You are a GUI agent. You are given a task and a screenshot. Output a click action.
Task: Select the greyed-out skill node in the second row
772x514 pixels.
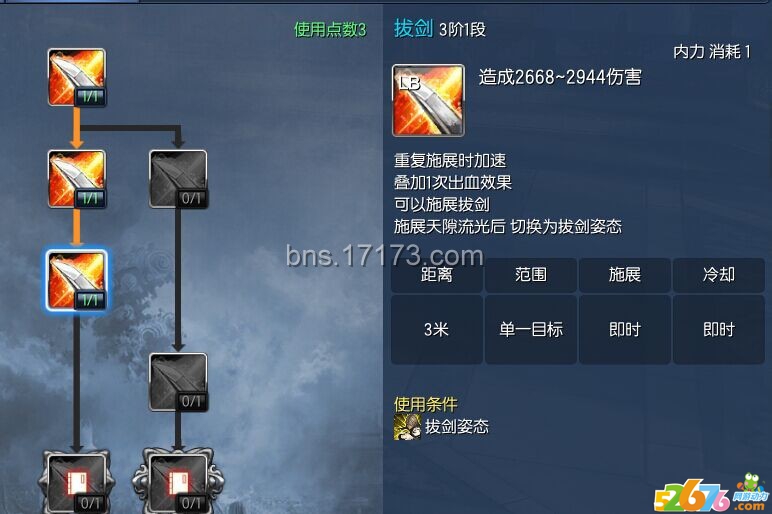[178, 179]
